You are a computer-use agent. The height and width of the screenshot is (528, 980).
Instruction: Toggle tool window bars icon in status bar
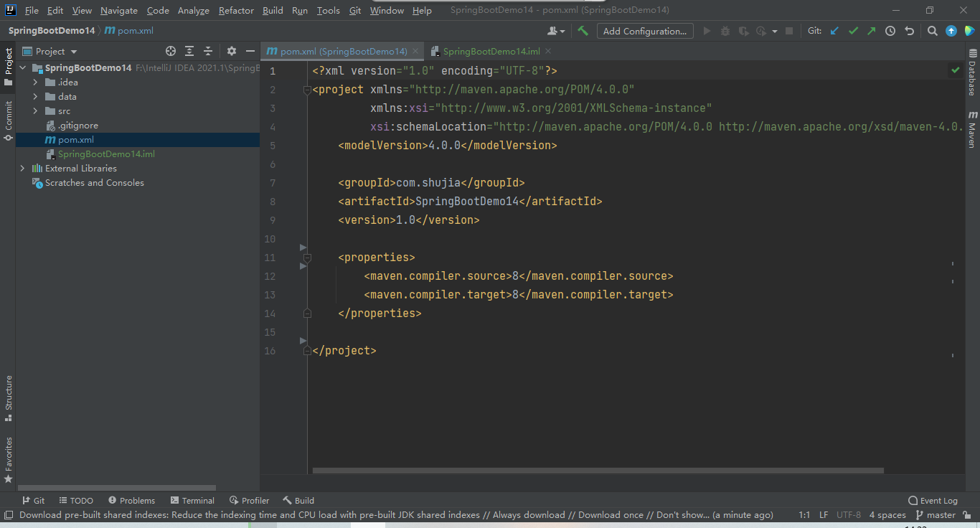pos(8,515)
